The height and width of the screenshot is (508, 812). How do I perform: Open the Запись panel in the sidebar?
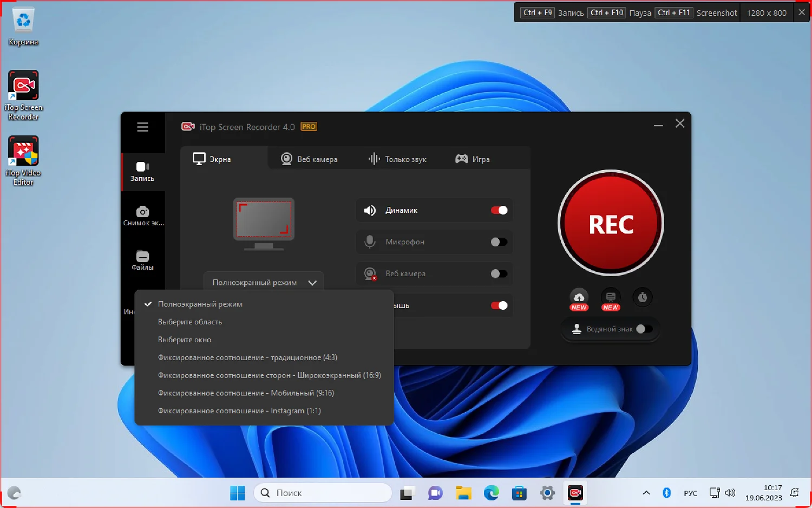(x=142, y=171)
